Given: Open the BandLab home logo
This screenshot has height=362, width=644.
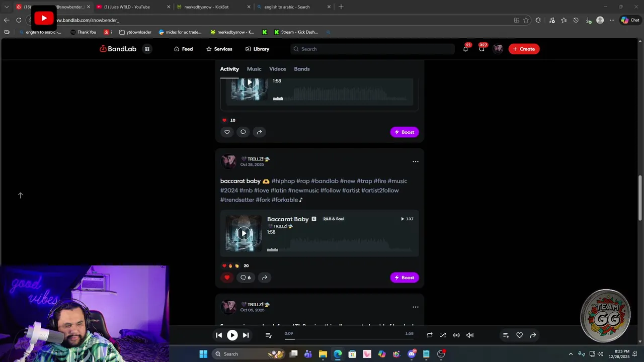Looking at the screenshot, I should 118,49.
